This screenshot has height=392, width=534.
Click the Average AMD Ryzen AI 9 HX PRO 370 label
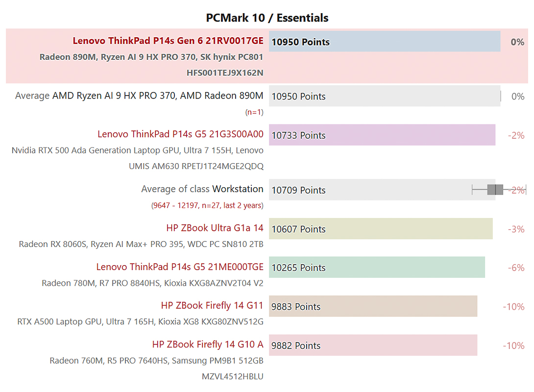(139, 96)
